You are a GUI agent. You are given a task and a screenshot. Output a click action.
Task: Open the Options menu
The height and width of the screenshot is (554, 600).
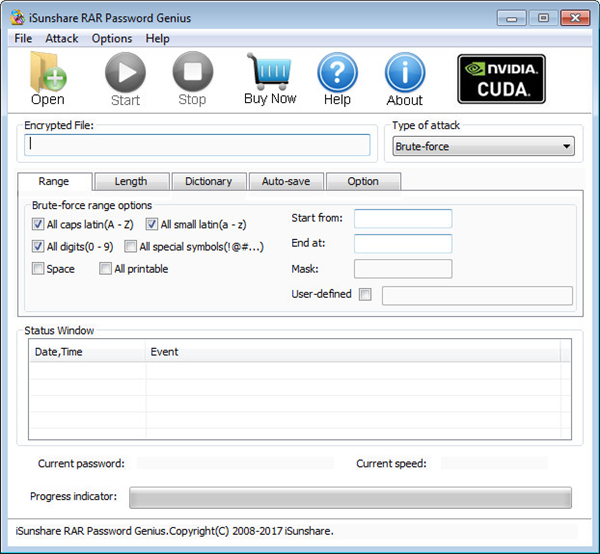pyautogui.click(x=112, y=38)
